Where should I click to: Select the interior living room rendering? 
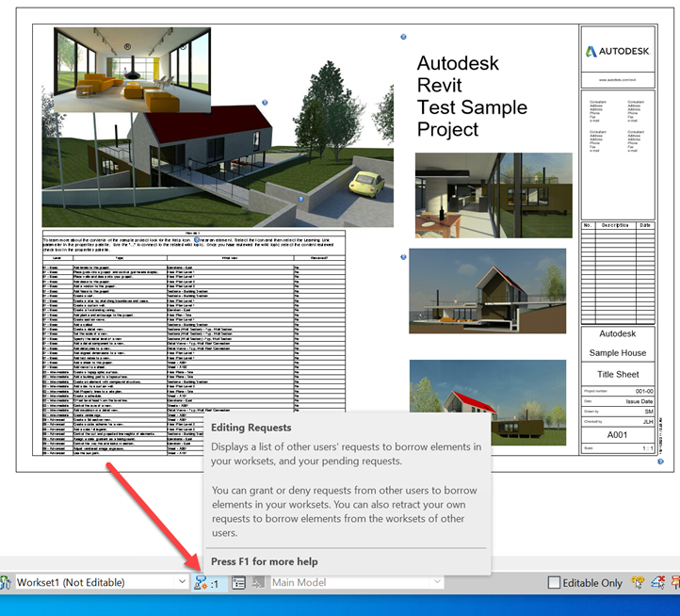pyautogui.click(x=132, y=70)
